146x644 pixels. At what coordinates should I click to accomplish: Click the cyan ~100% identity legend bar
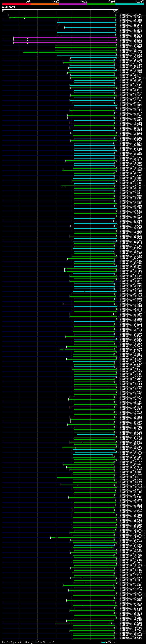(x=130, y=4)
